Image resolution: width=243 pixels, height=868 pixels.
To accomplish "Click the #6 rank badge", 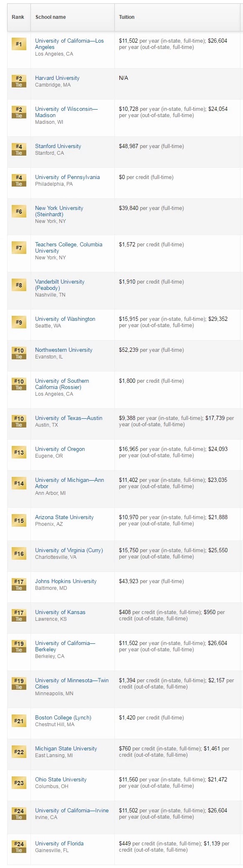I will 19,211.
